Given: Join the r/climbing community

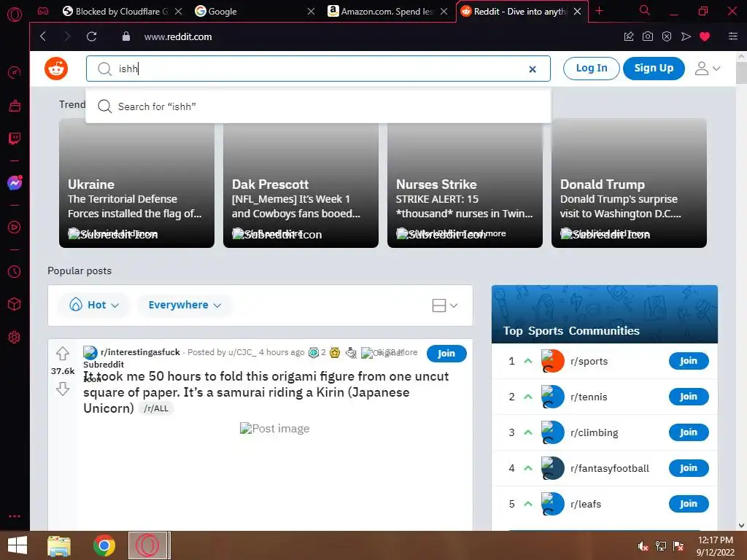Looking at the screenshot, I should [689, 432].
